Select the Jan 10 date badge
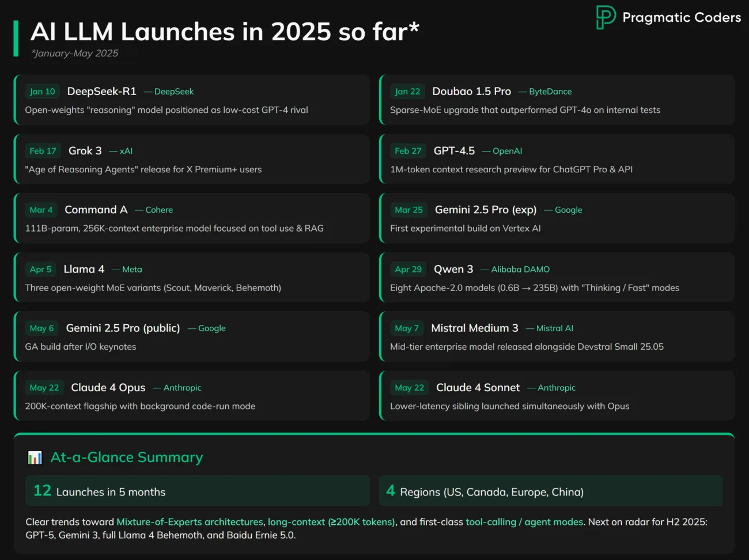Screen dimensions: 749x560 coord(43,92)
